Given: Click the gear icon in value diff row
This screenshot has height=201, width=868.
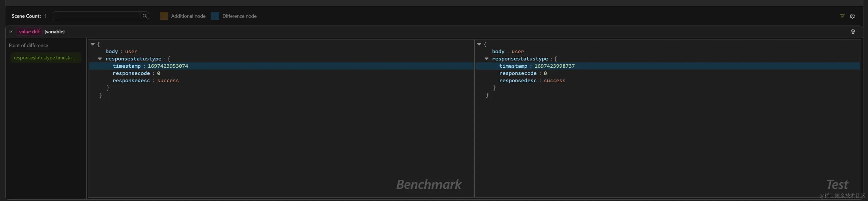Looking at the screenshot, I should click(x=852, y=32).
